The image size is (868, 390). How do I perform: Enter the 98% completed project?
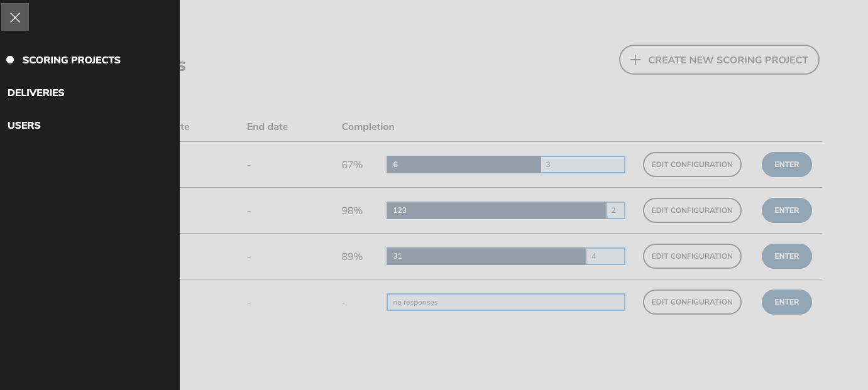coord(786,210)
